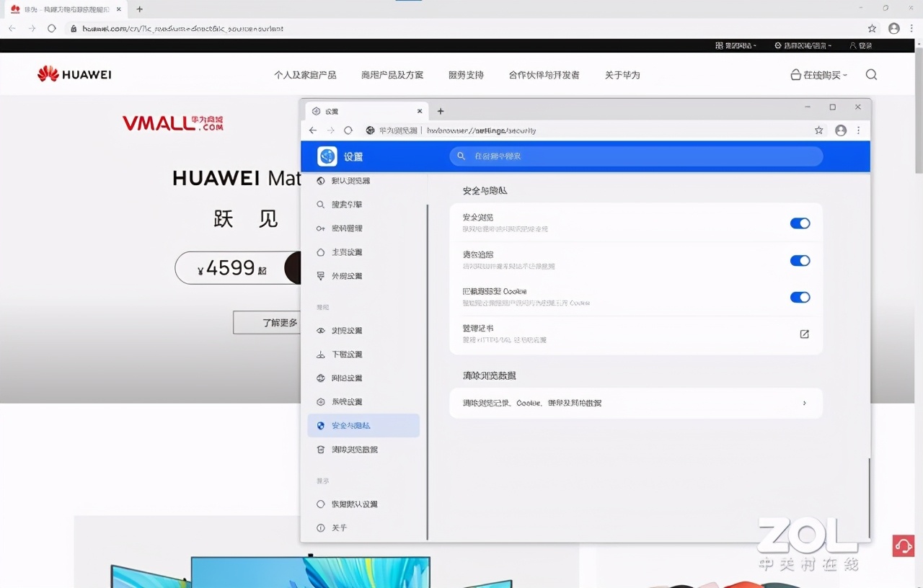Toggle the block third-party Cookie switch

800,298
